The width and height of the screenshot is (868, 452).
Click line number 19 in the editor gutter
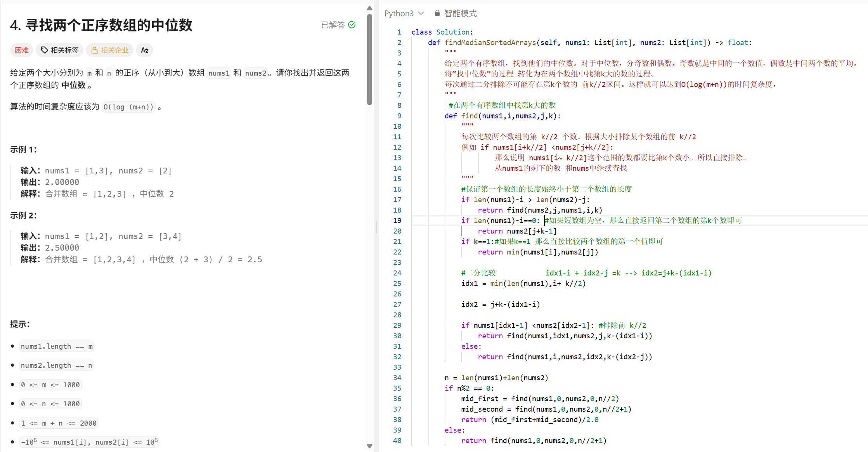(397, 220)
